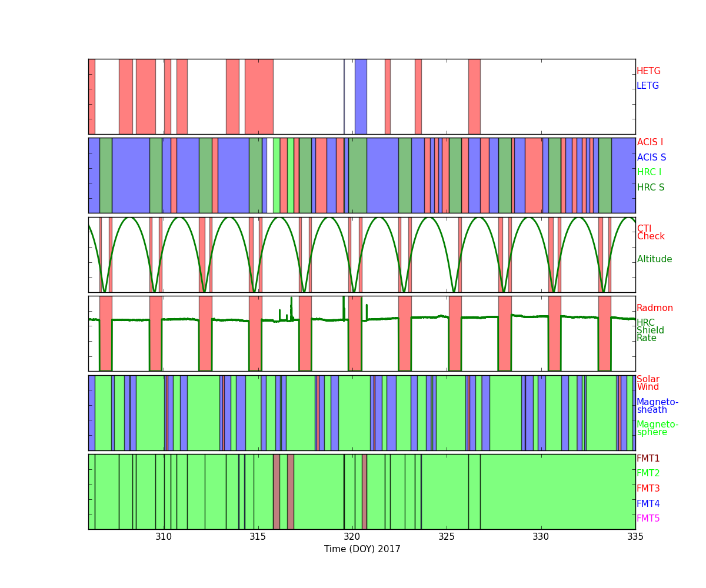Select the Solar Wind legend label
706x588 pixels.
(648, 383)
